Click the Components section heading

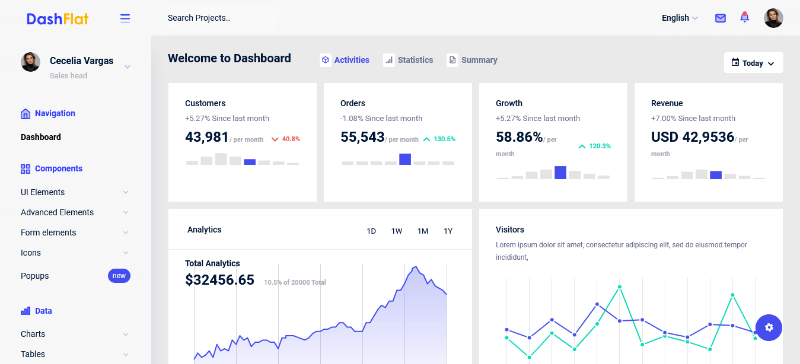(x=59, y=168)
